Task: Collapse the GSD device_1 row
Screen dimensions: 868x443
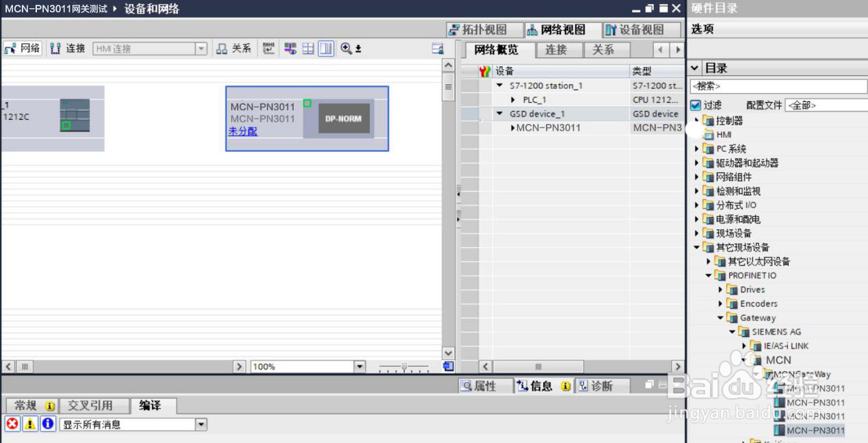Action: (x=500, y=114)
